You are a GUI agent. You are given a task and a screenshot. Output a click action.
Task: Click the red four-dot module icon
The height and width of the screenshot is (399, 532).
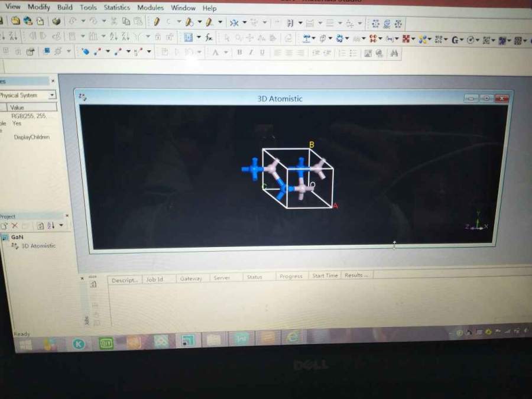click(373, 39)
